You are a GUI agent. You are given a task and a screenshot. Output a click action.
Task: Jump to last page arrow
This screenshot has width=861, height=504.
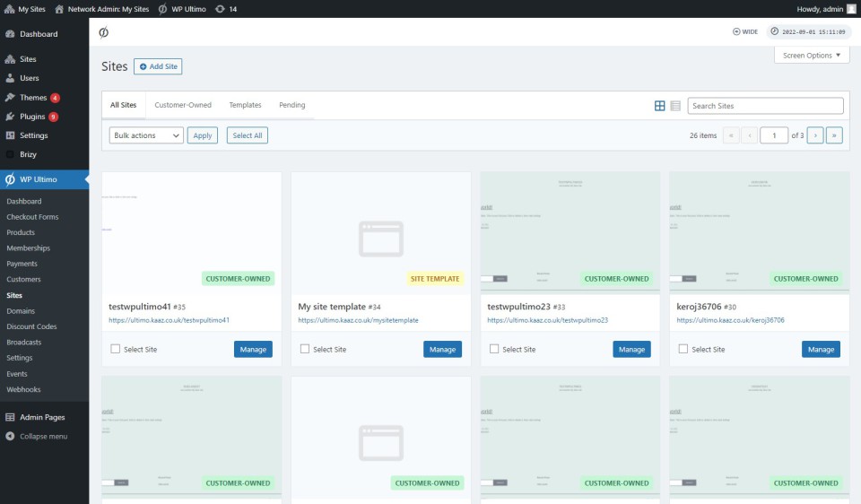point(835,135)
